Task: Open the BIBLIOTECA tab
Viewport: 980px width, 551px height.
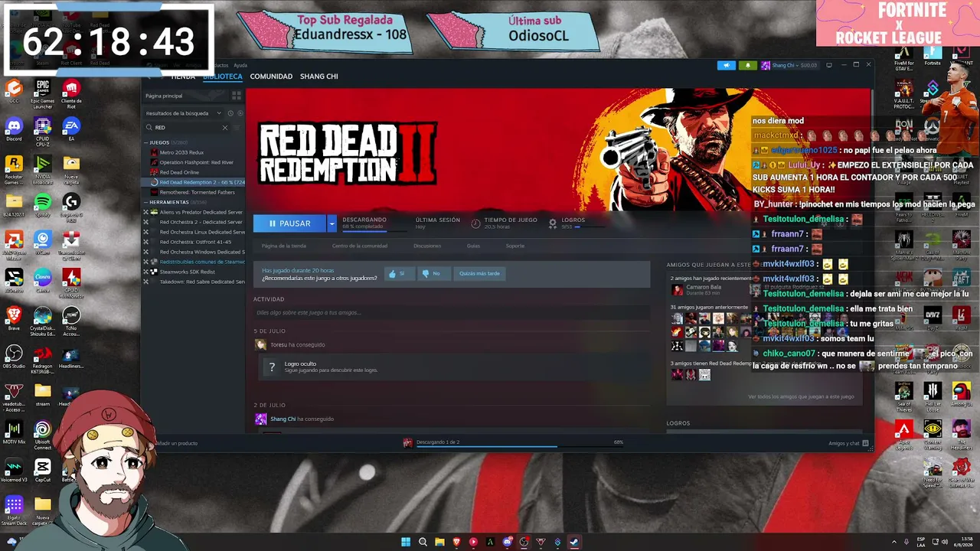Action: [x=223, y=77]
